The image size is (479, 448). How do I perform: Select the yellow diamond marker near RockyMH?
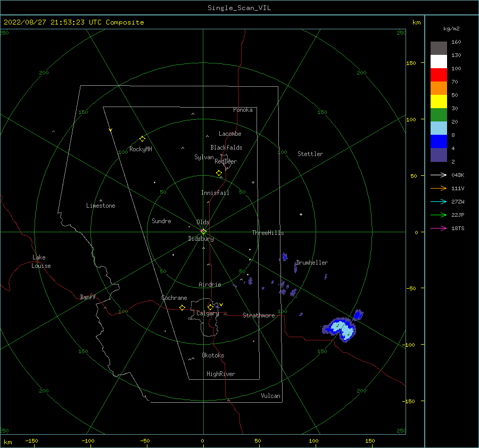tap(142, 139)
